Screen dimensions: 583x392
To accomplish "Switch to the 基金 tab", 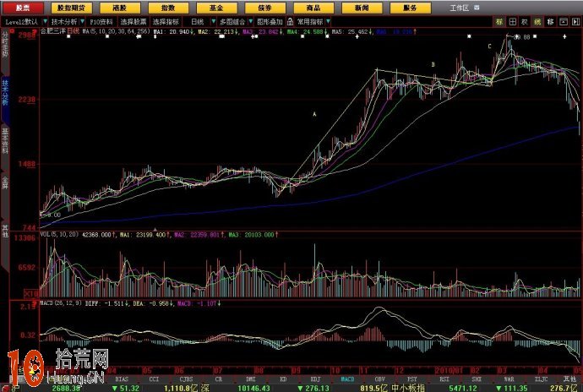I will click(217, 8).
